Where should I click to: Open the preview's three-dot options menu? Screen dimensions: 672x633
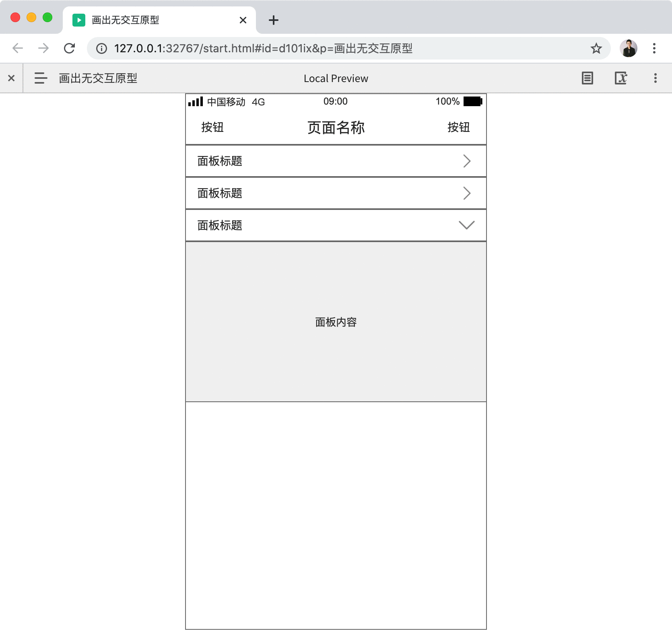click(655, 78)
